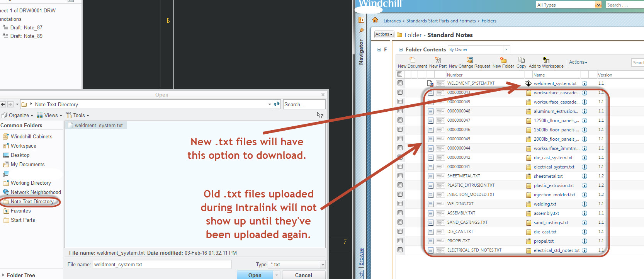Open info icon for propel.txt row
The height and width of the screenshot is (279, 644).
585,241
